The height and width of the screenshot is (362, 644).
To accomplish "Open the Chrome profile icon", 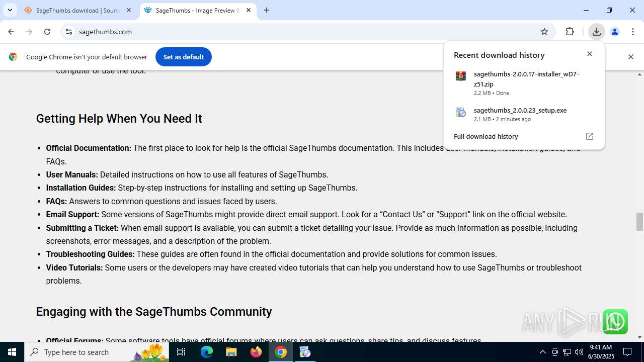I will (x=615, y=32).
